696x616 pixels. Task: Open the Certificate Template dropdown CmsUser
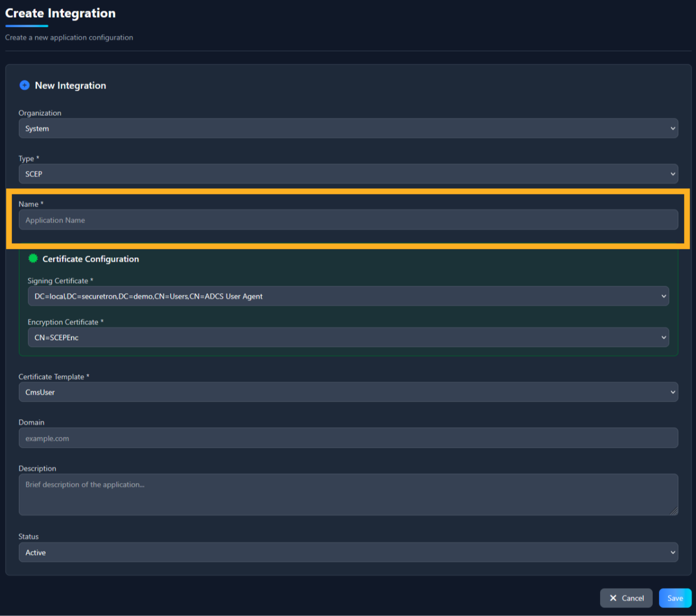click(x=348, y=392)
